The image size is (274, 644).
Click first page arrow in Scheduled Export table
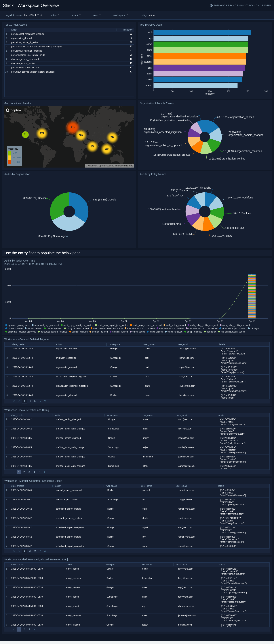[14, 551]
